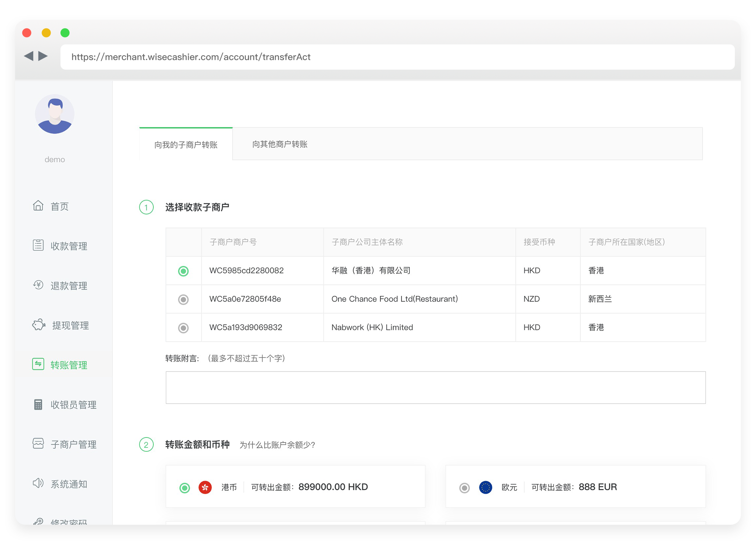
Task: Click the green maximize window dot
Action: [65, 33]
